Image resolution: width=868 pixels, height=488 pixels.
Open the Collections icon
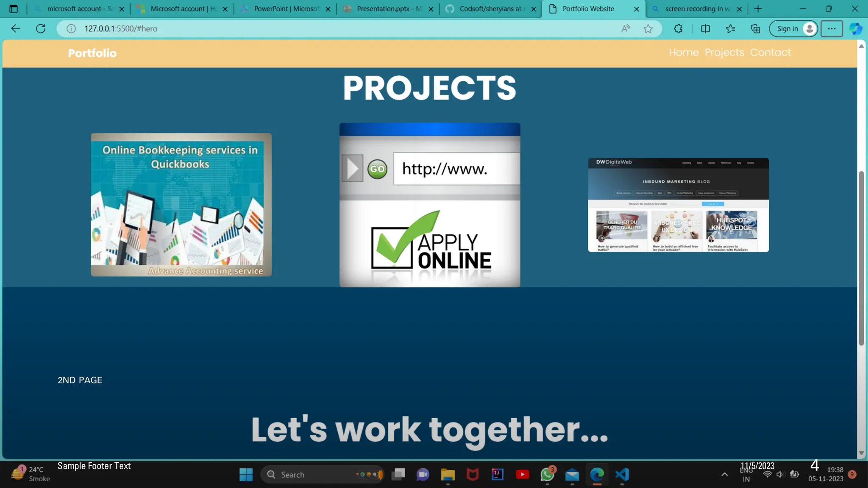755,29
